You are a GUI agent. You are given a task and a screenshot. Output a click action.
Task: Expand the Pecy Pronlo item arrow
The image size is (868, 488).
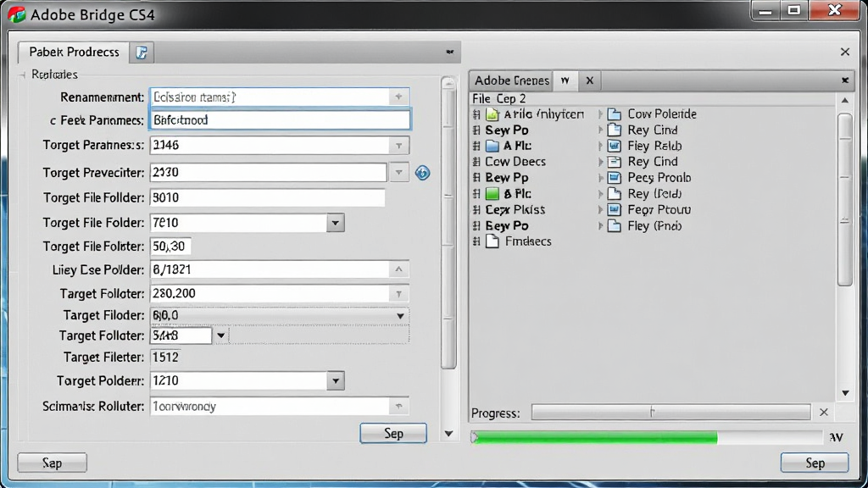(x=600, y=178)
